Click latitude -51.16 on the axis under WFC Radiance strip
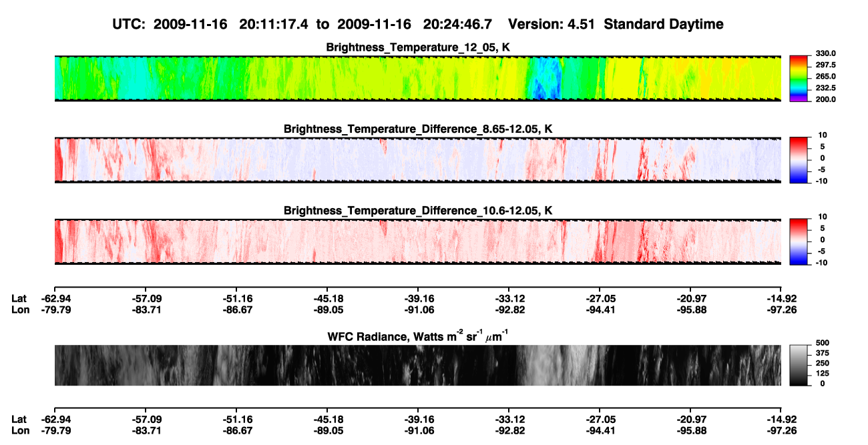Viewport: 868px width, 445px height. click(236, 419)
